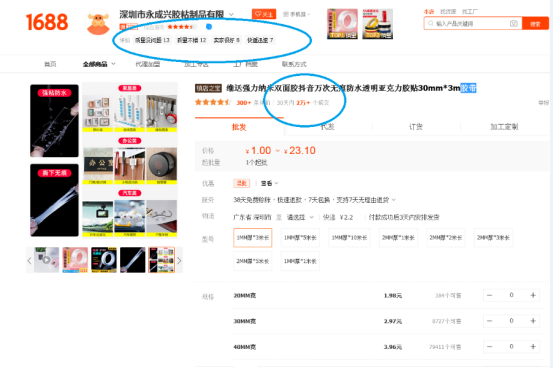Select the pink tape roll gallery thumbnail
553x368 pixels.
point(75,260)
